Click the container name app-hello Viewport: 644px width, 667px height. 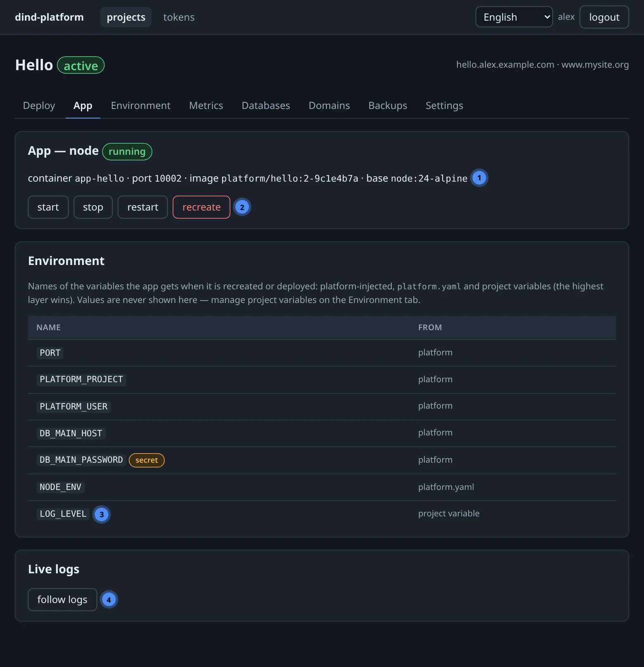[x=99, y=178]
